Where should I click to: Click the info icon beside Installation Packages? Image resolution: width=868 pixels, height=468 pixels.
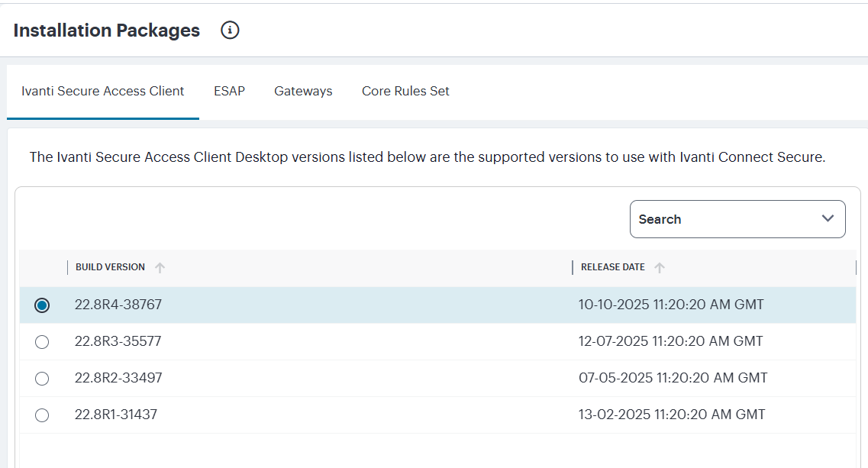pos(230,31)
